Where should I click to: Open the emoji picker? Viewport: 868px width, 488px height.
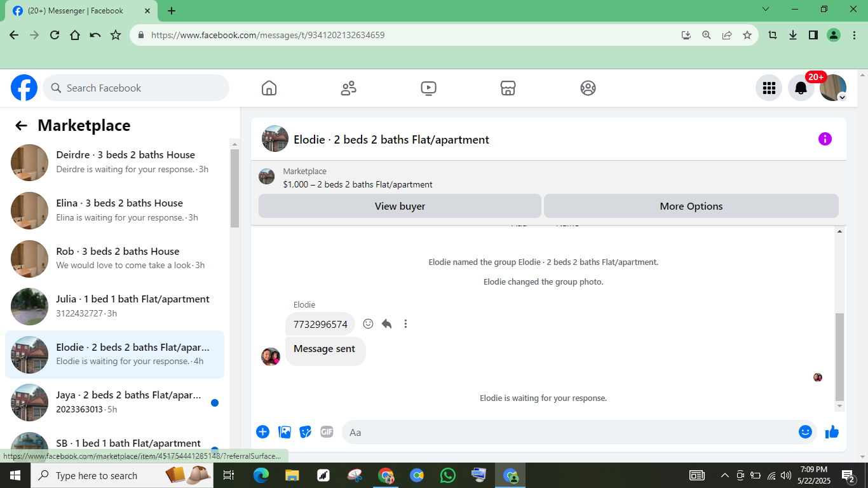click(x=805, y=432)
